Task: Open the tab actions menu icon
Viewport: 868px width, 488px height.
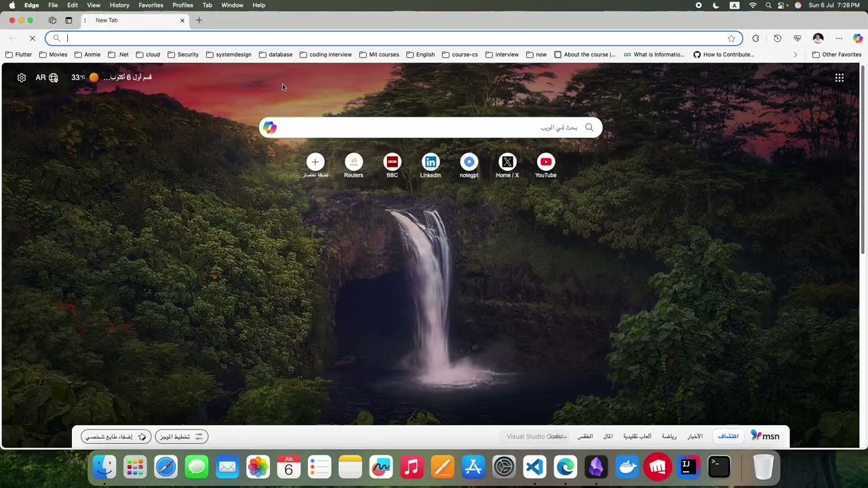Action: pos(68,20)
